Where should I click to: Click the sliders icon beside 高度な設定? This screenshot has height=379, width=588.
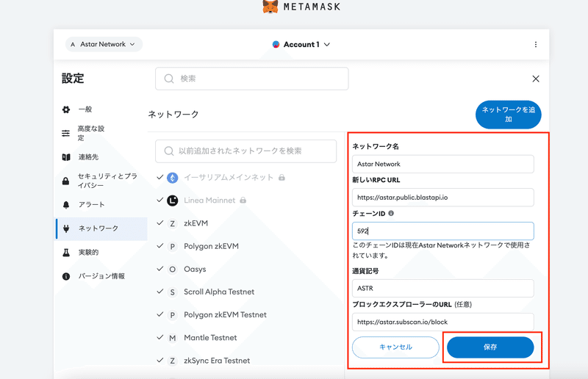click(x=66, y=133)
